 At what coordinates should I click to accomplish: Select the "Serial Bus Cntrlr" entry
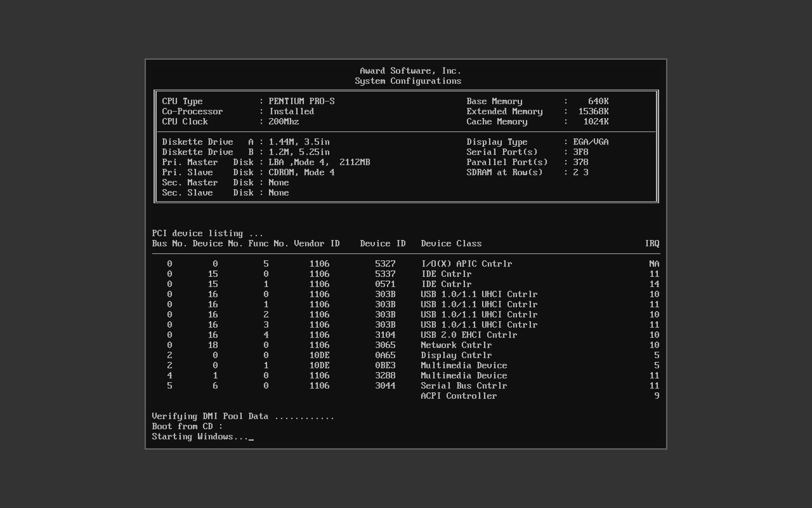[x=464, y=386]
